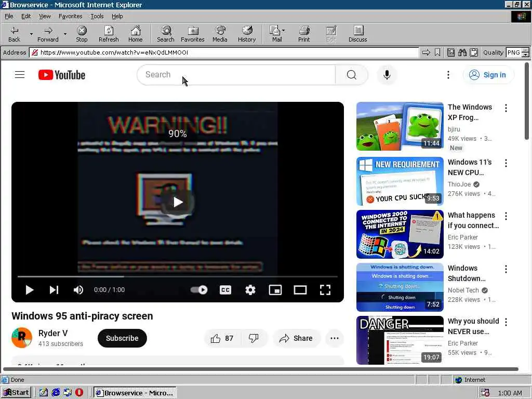532x399 pixels.
Task: Open the Favorites toolbar pane
Action: tap(192, 34)
